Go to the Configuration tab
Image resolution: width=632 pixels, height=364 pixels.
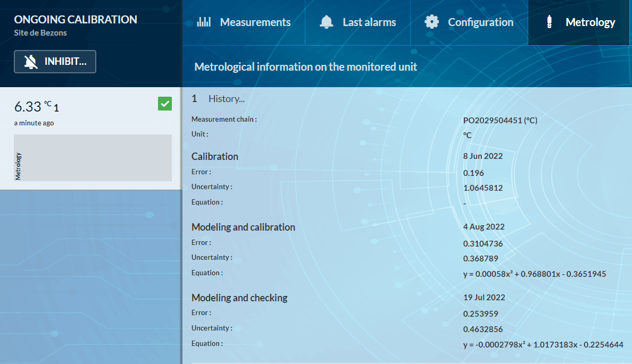(469, 22)
